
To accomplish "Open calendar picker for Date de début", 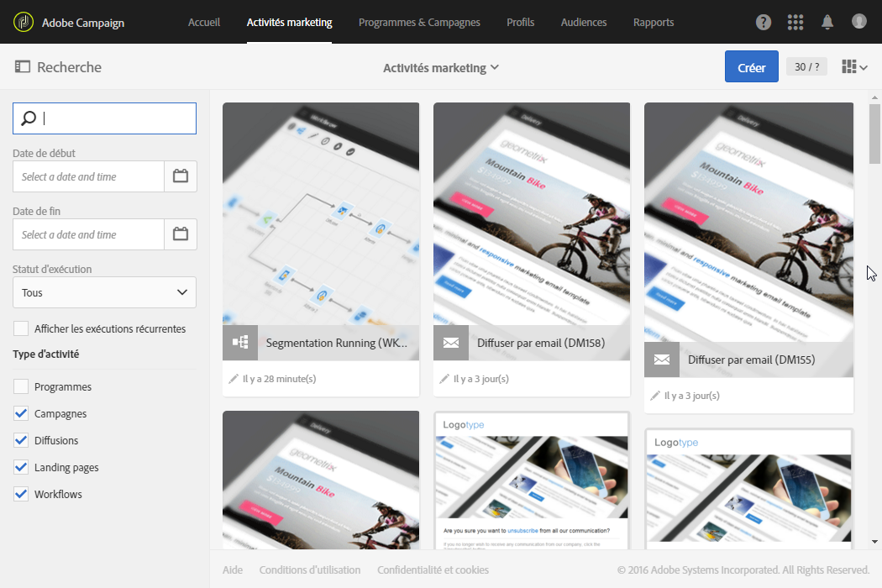I will pos(181,176).
